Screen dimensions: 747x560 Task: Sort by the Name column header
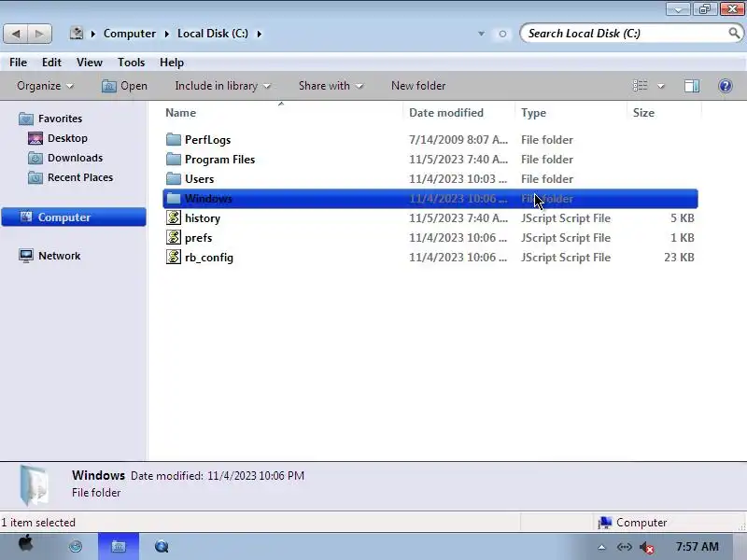pos(180,113)
